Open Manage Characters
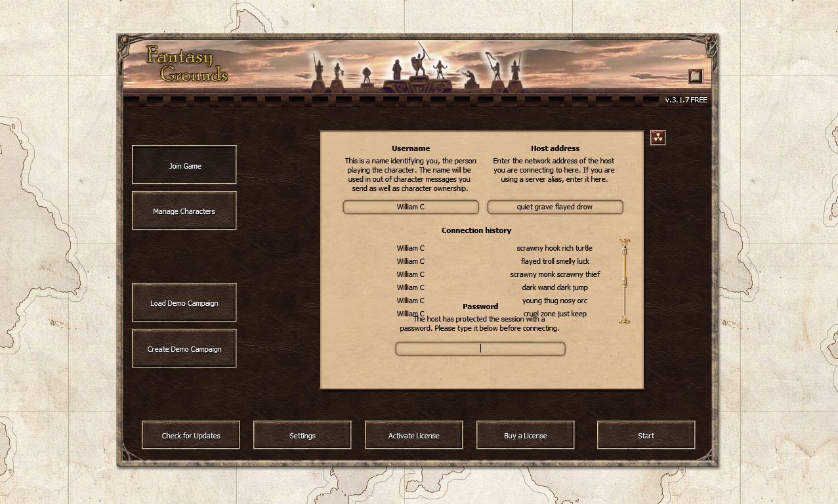838x504 pixels. tap(184, 211)
